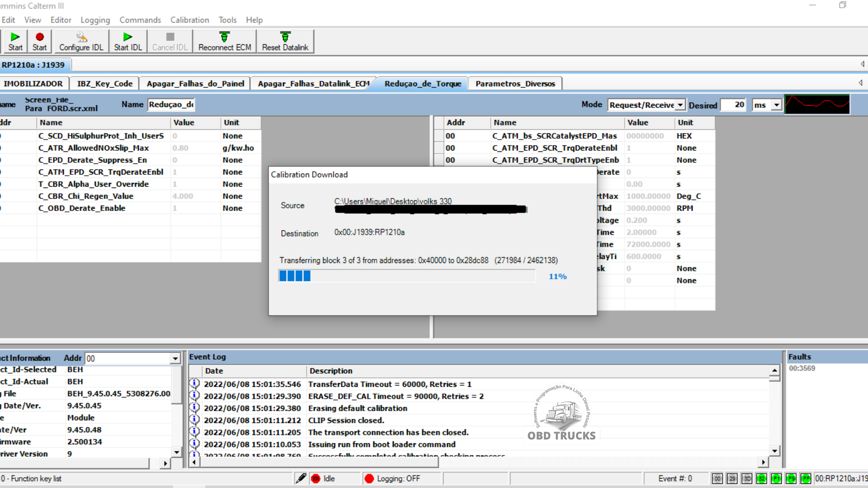Click Reset Datalink toolbar button

click(x=285, y=41)
